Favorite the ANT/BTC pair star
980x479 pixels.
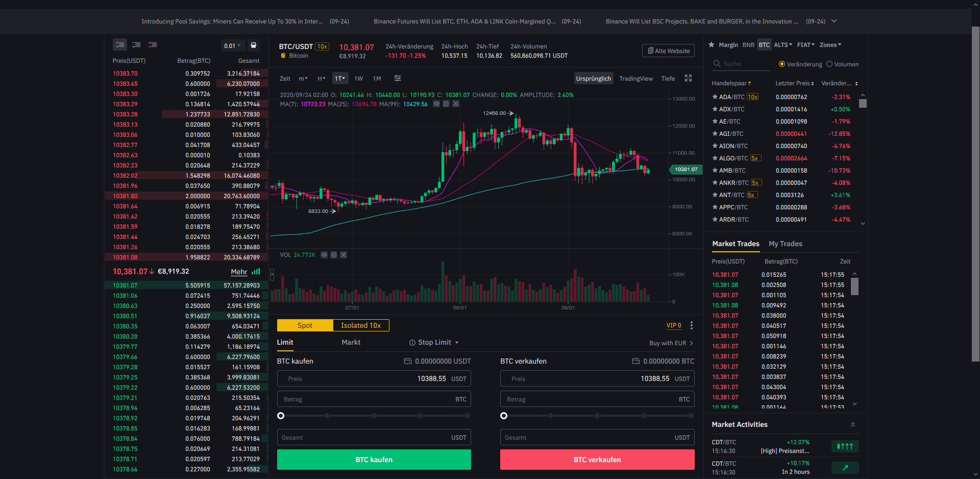[715, 195]
